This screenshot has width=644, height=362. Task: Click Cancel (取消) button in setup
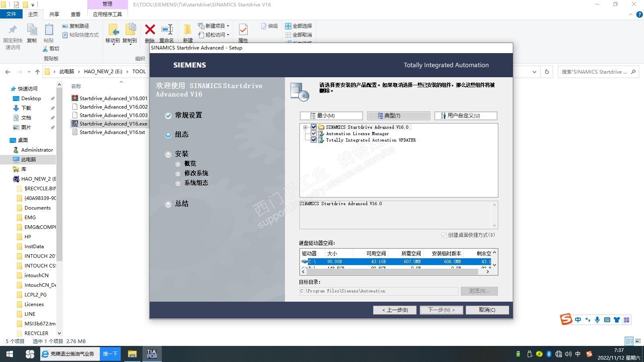(487, 310)
